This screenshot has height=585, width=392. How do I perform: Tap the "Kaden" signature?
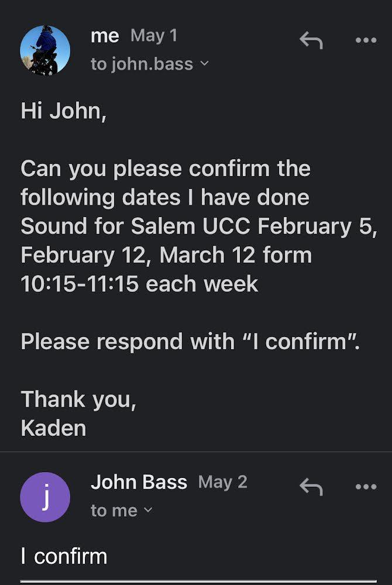53,428
